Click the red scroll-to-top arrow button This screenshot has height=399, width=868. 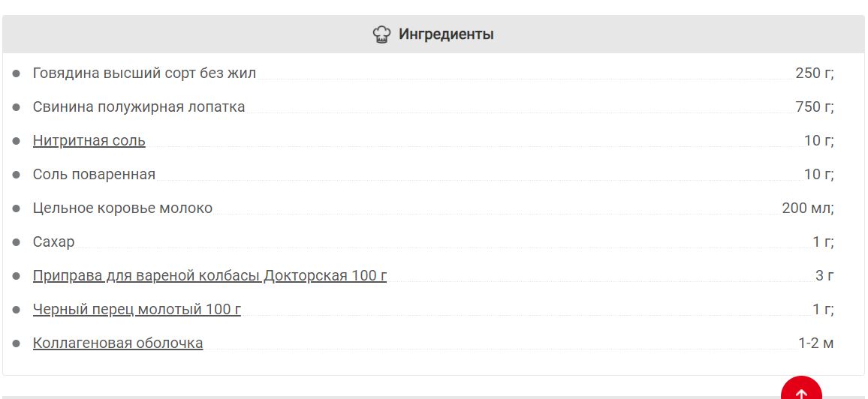pyautogui.click(x=801, y=388)
